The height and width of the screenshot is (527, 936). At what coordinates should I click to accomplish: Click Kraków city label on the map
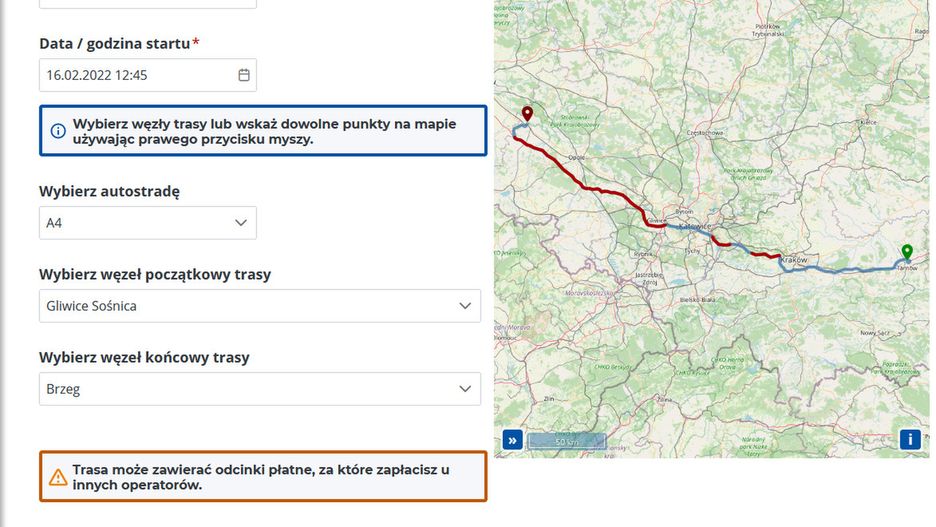[x=793, y=258]
